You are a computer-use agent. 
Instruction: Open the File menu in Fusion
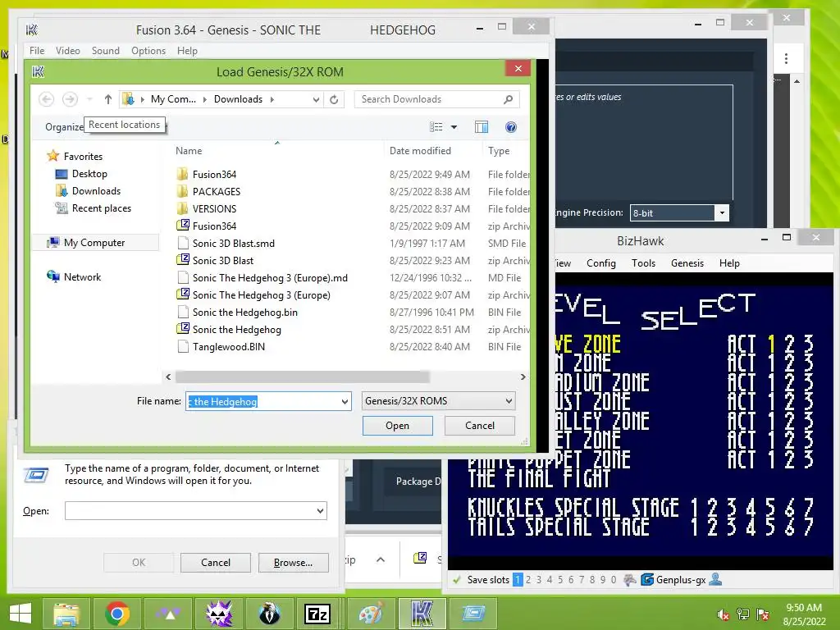(x=37, y=50)
